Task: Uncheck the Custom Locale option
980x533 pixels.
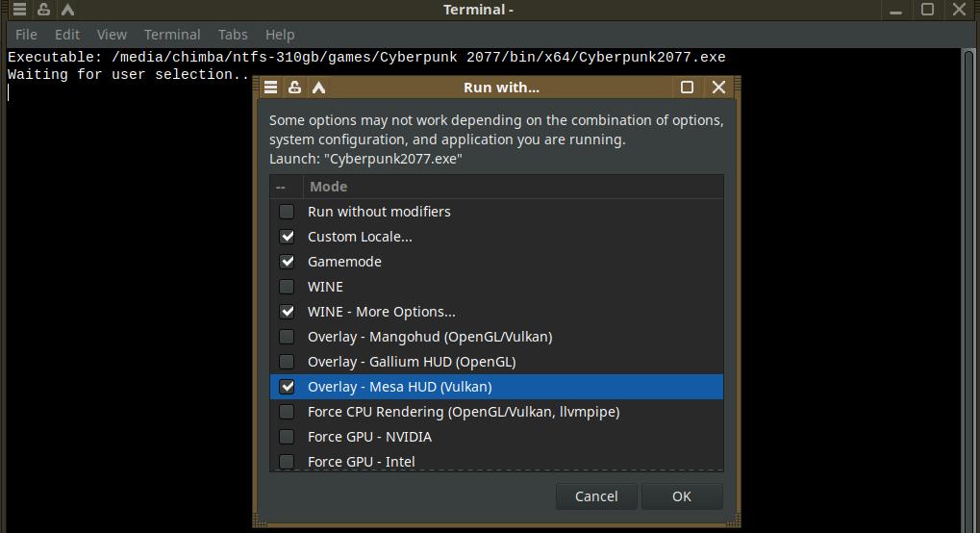Action: coord(287,237)
